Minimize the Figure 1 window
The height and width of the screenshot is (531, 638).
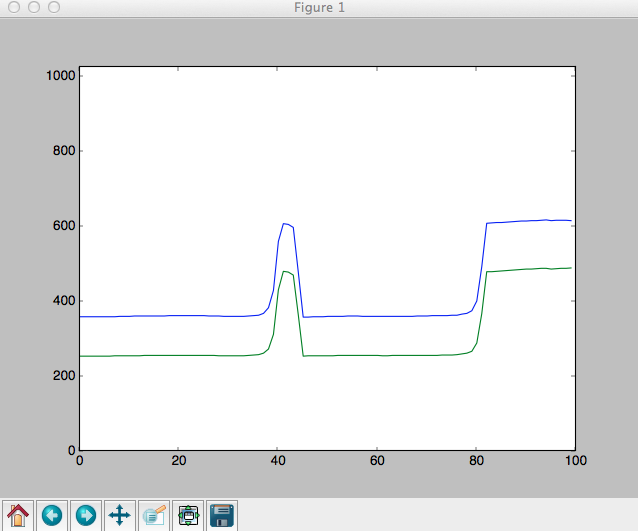click(32, 7)
